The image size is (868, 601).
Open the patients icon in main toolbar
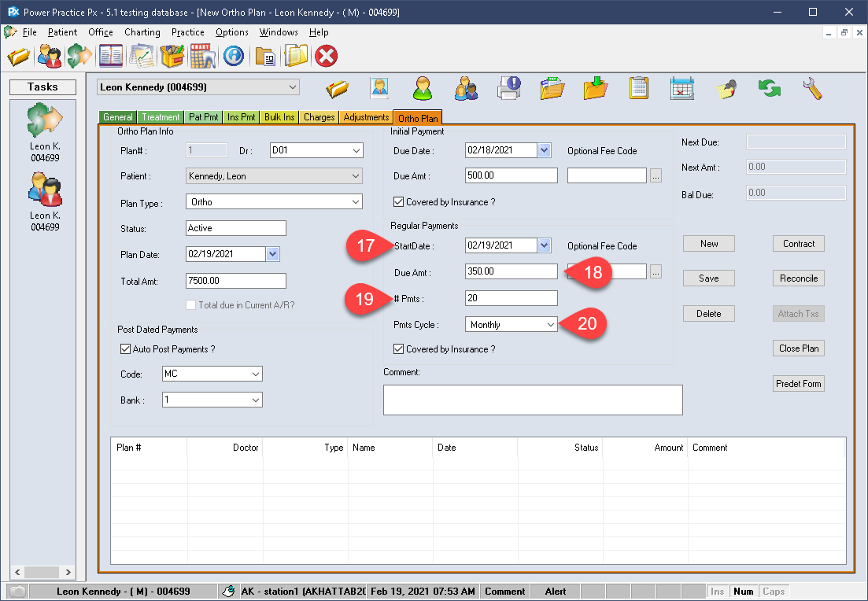50,56
